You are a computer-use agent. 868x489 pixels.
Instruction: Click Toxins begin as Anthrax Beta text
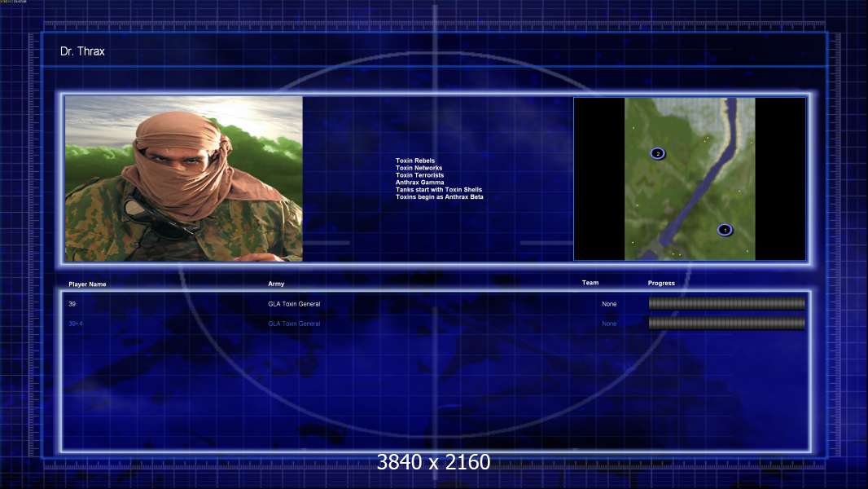coord(440,196)
